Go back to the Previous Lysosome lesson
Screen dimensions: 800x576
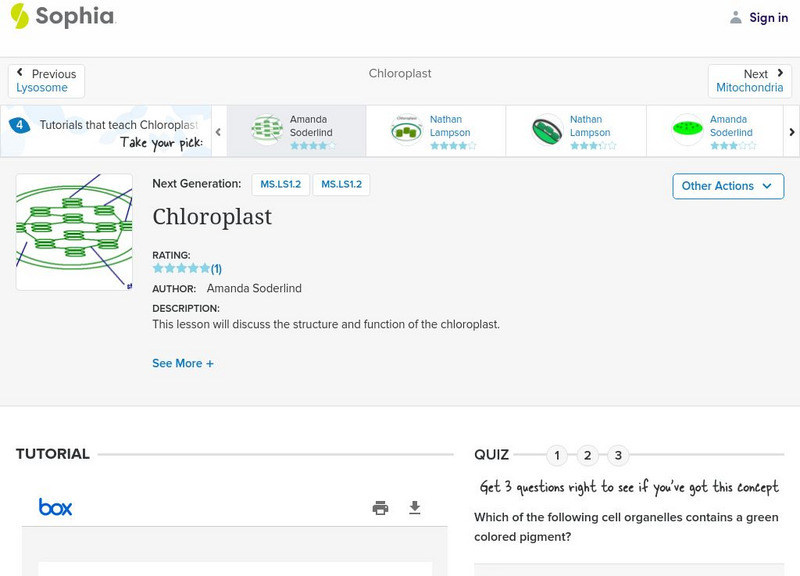[x=47, y=80]
